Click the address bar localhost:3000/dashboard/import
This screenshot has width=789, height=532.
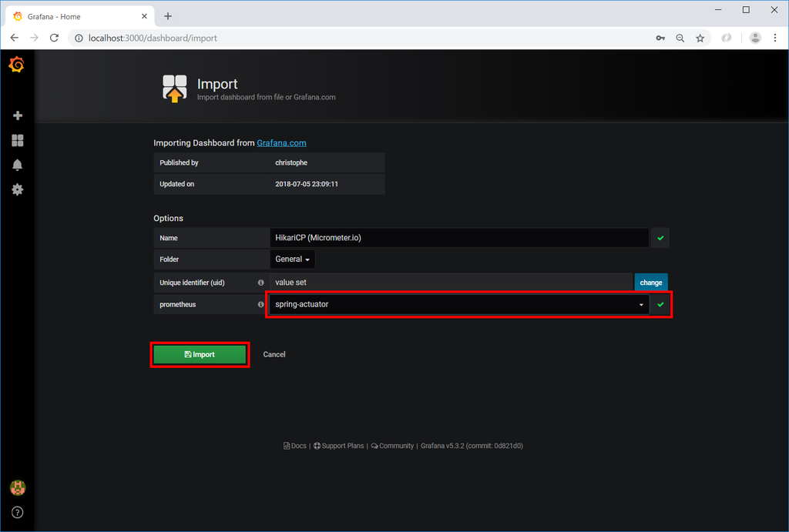[x=153, y=38]
